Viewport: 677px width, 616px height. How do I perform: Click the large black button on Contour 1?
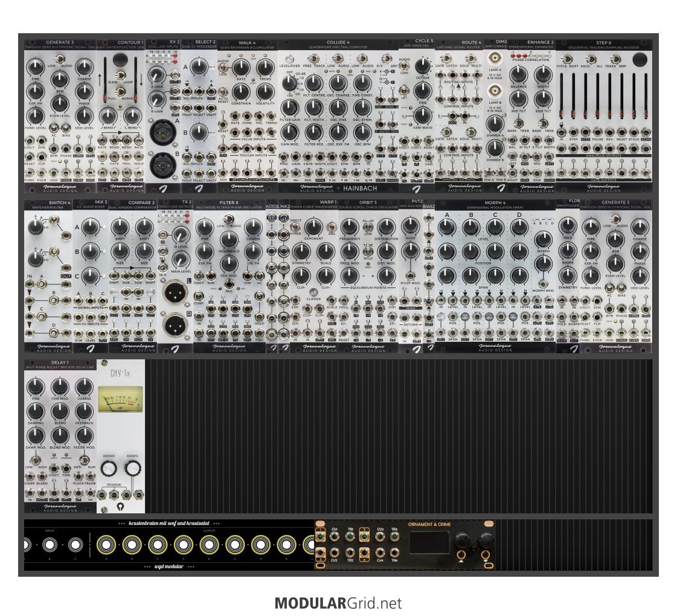click(x=121, y=59)
